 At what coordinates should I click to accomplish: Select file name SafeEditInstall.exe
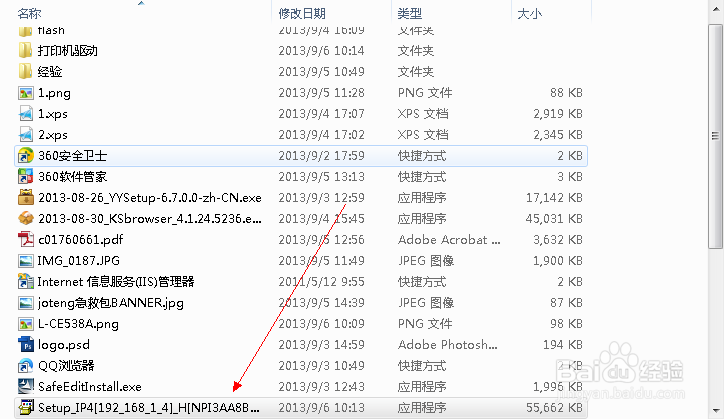click(90, 387)
